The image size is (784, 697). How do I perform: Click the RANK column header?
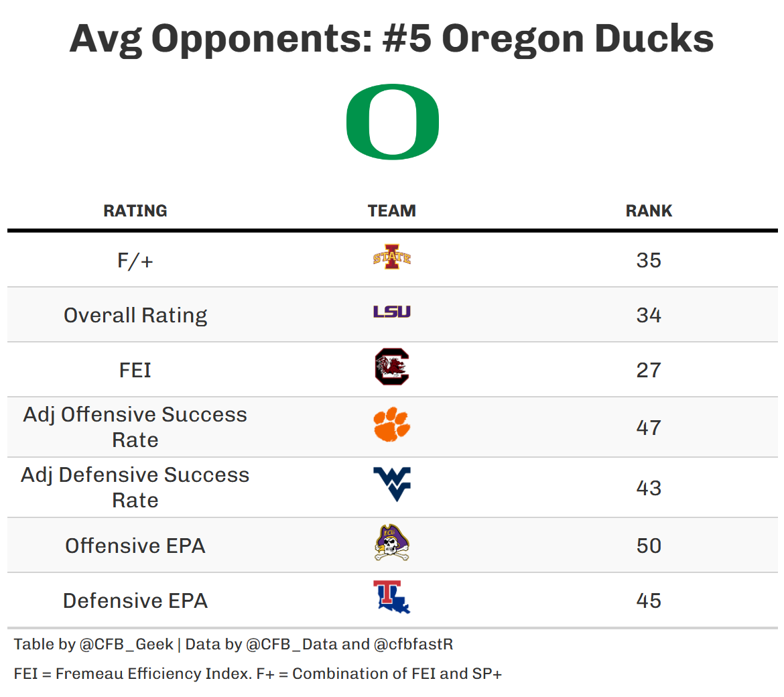(649, 210)
